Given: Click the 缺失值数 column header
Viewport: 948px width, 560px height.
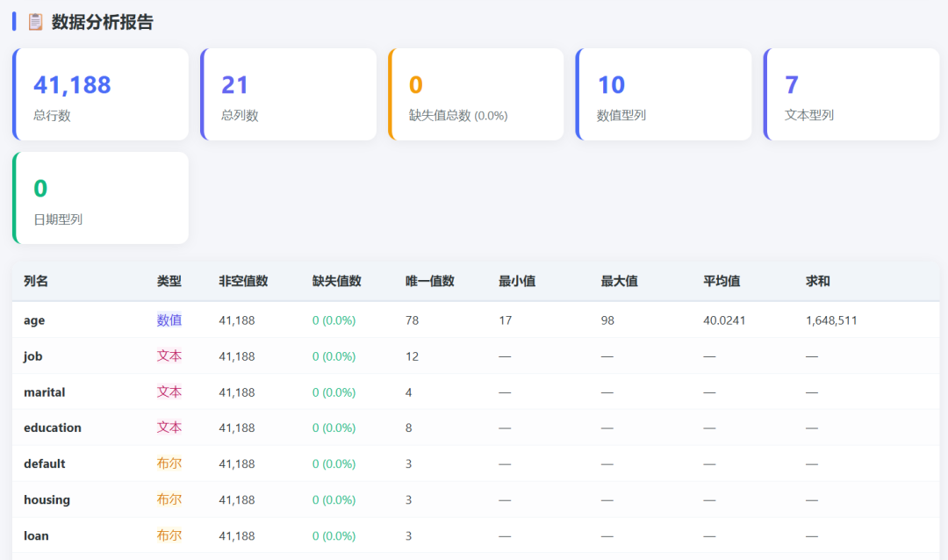Looking at the screenshot, I should coord(337,281).
